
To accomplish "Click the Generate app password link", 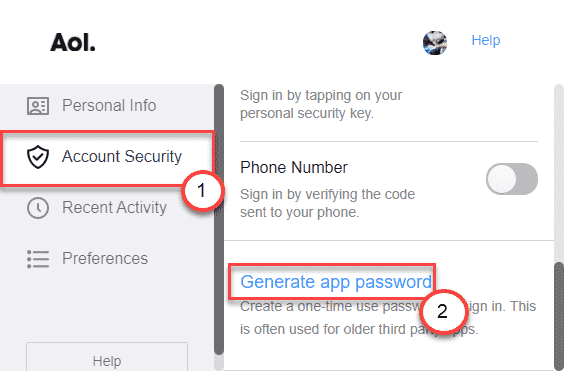I will [x=336, y=282].
